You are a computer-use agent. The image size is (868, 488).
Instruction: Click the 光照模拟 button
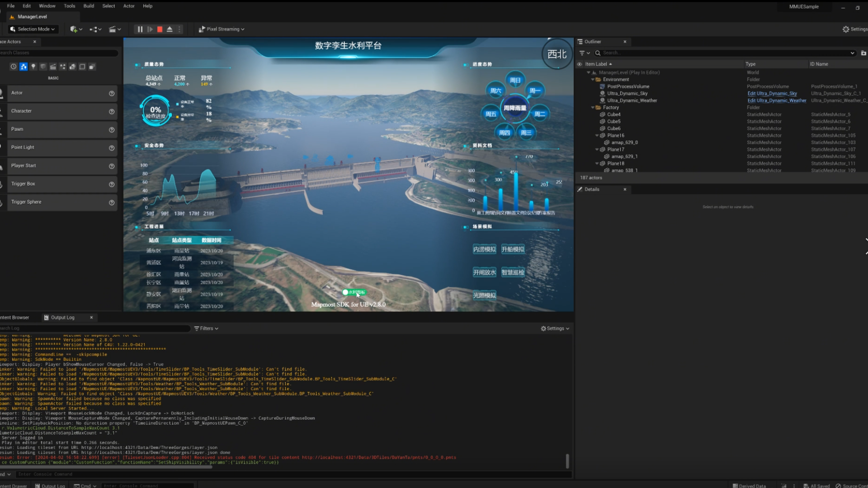485,296
